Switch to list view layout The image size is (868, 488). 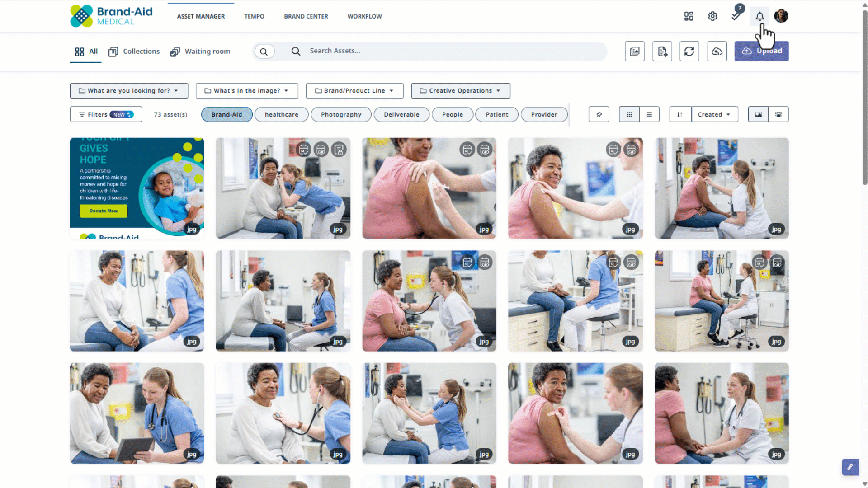click(x=650, y=114)
